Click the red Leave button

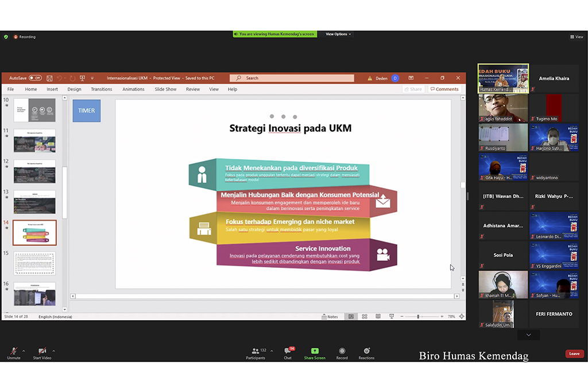[x=574, y=353]
